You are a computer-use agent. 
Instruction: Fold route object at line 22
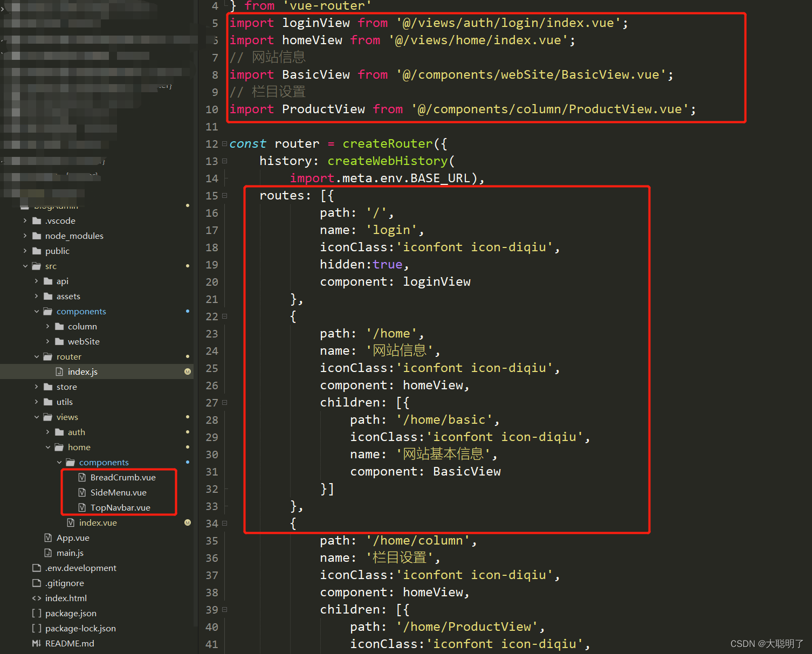[224, 316]
